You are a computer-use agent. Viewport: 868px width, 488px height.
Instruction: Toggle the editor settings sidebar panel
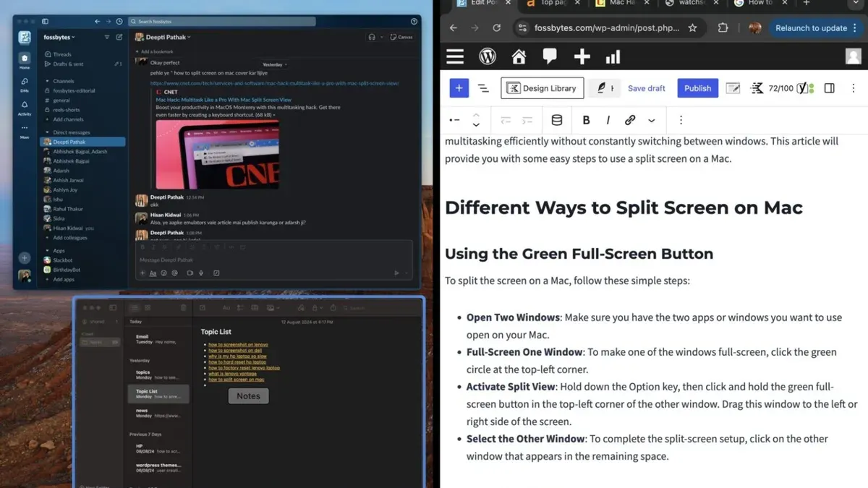coord(830,88)
